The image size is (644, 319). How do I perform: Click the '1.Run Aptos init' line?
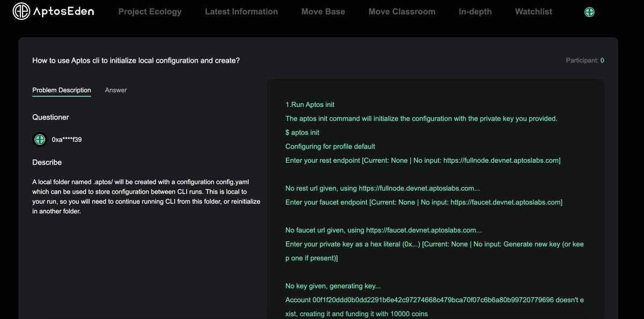[x=310, y=105]
